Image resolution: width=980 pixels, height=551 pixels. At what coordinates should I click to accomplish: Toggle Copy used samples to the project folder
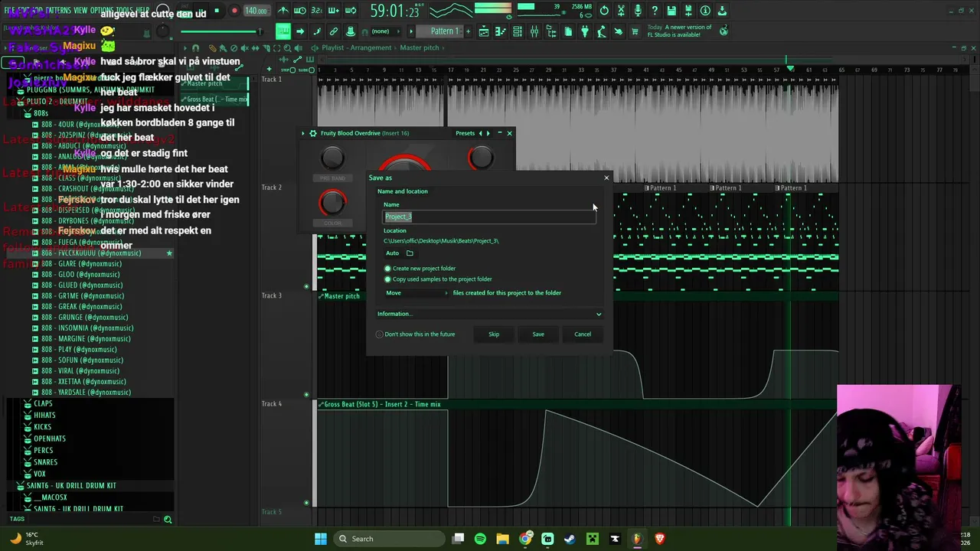[387, 279]
